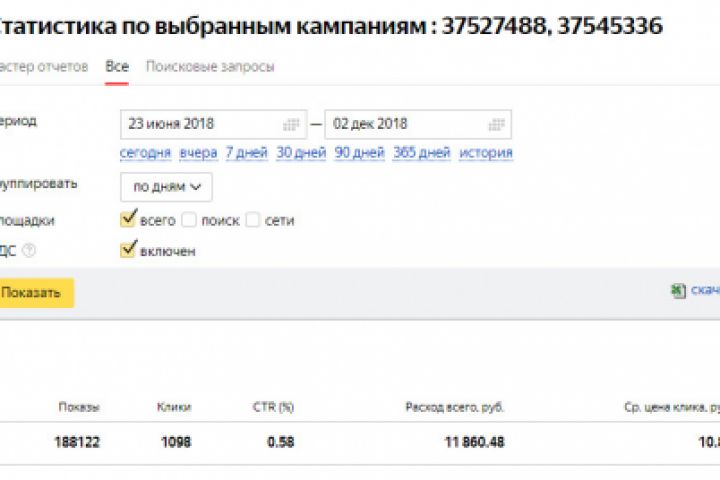Switch to the "Поисковые запросы" tab
This screenshot has width=720, height=480.
click(x=210, y=67)
